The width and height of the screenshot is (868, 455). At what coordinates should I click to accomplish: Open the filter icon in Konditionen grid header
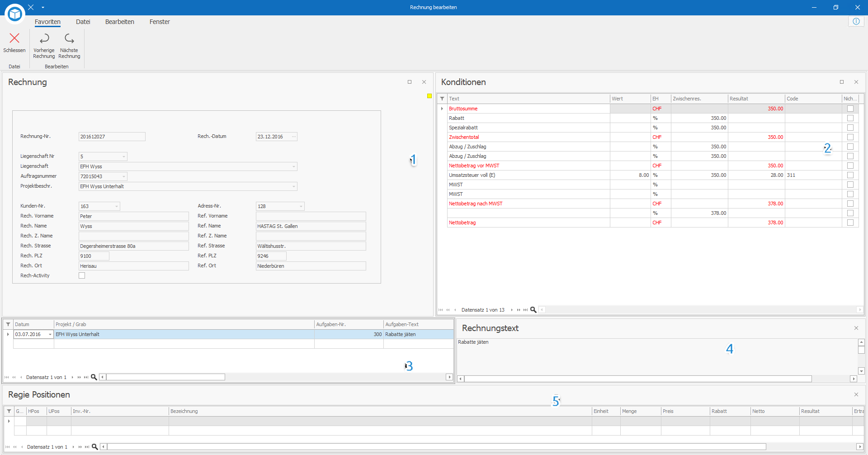point(442,99)
